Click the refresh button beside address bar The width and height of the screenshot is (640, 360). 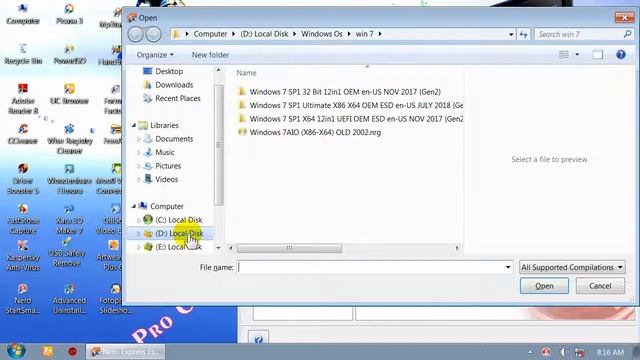pyautogui.click(x=523, y=34)
